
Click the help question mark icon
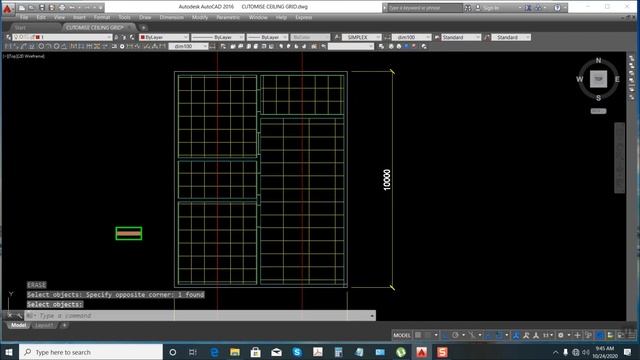557,8
